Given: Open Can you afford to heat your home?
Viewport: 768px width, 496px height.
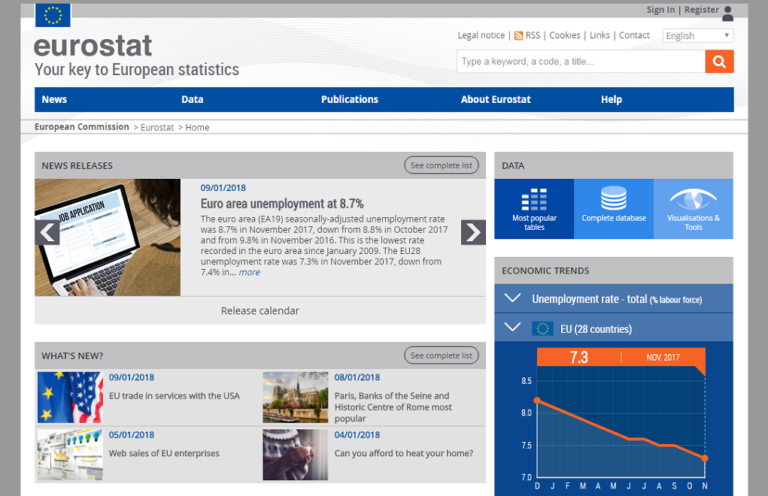Looking at the screenshot, I should click(404, 453).
